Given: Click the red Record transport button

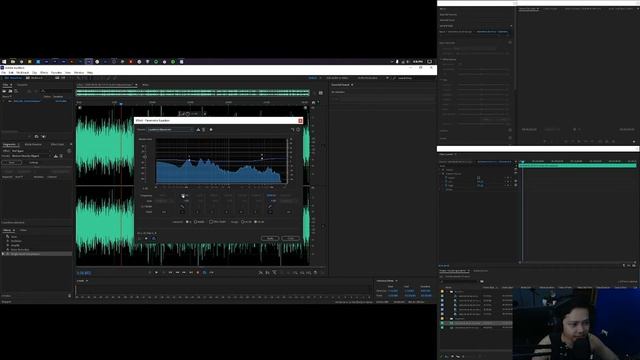Looking at the screenshot, I should pos(198,272).
